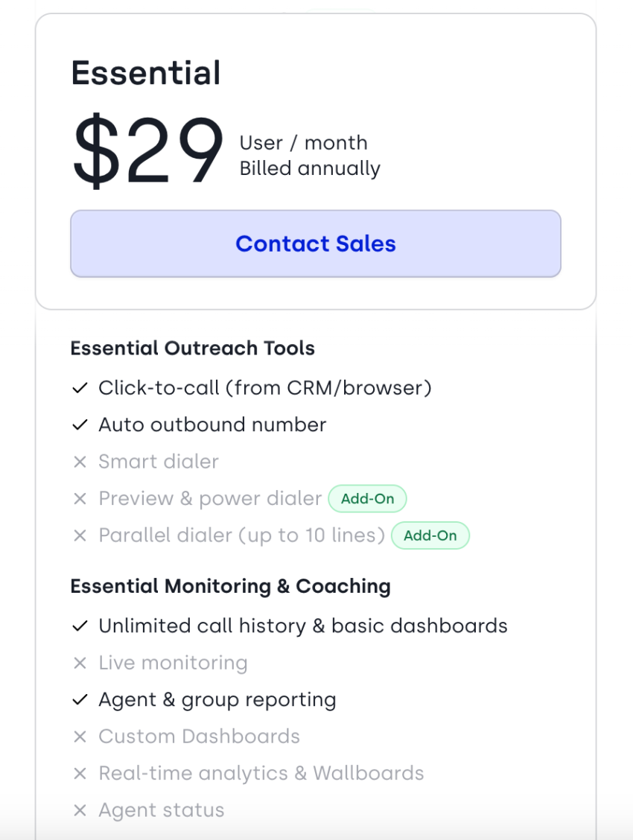Click the X next to Real-time analytics & Wallboards
The width and height of the screenshot is (633, 840).
(80, 773)
